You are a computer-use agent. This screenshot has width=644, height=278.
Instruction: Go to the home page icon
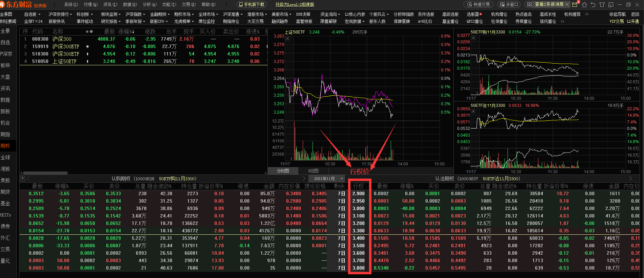[584, 4]
